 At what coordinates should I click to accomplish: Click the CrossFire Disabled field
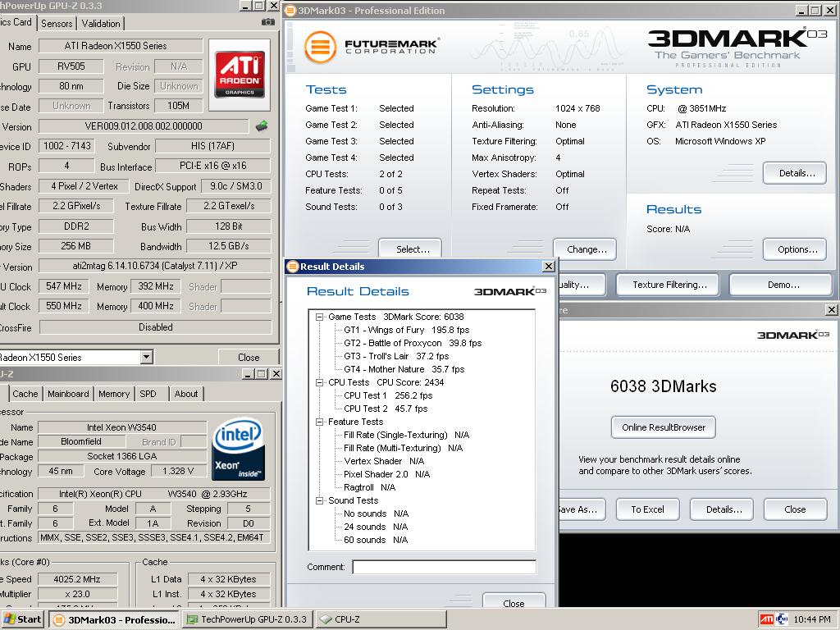click(155, 327)
